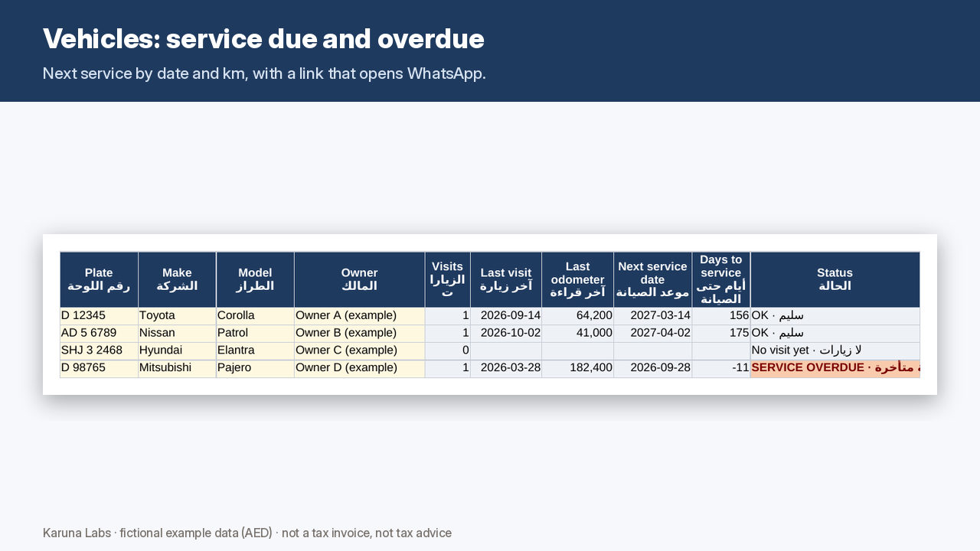Image resolution: width=980 pixels, height=551 pixels.
Task: Click the Status column header
Action: [835, 279]
